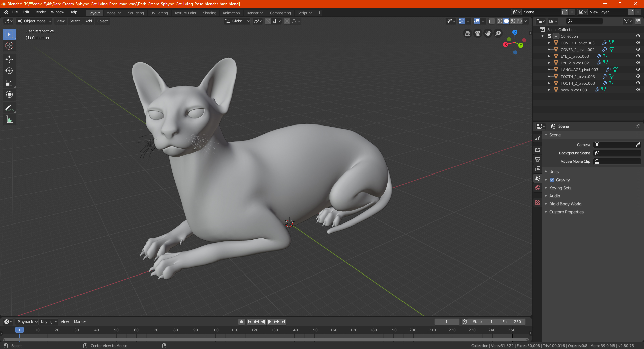This screenshot has width=644, height=349.
Task: Expand the Units panel
Action: pos(554,171)
